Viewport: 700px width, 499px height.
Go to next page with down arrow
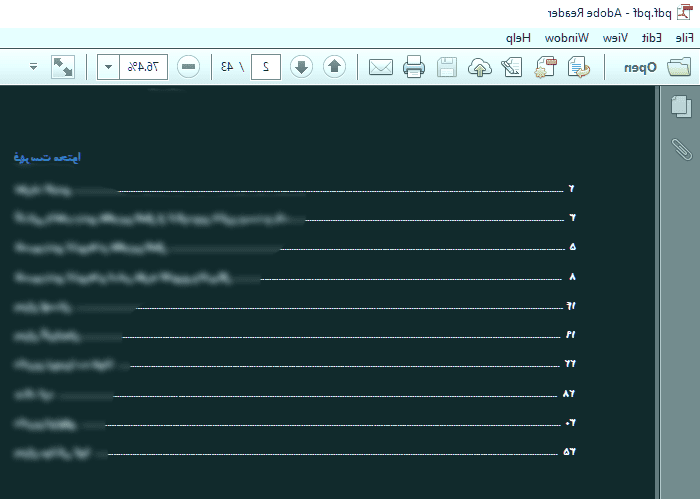point(301,67)
